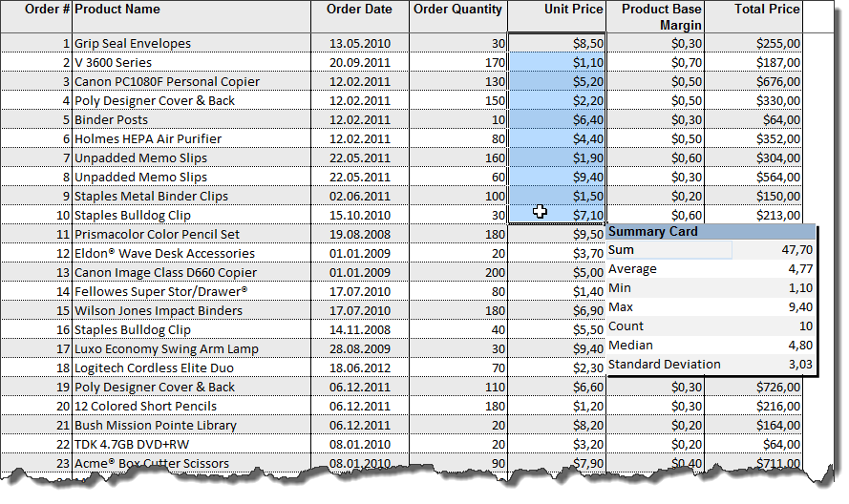Click the total price $564,00 cell
Viewport: 849px width, 504px height.
tap(753, 177)
